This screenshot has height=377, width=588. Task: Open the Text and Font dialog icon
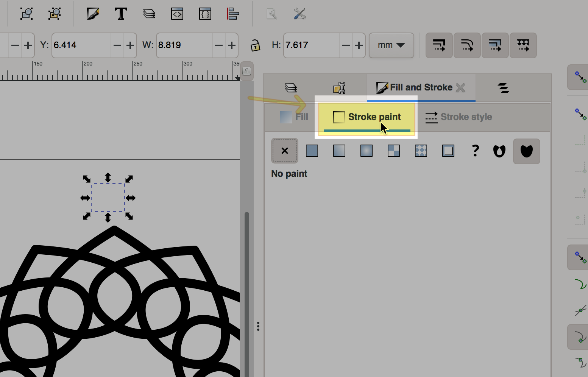click(121, 14)
